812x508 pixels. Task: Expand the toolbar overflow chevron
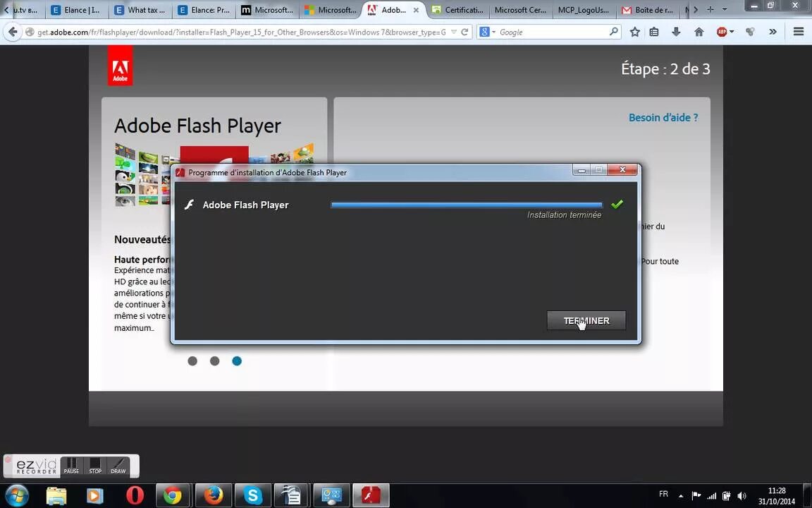tap(773, 32)
